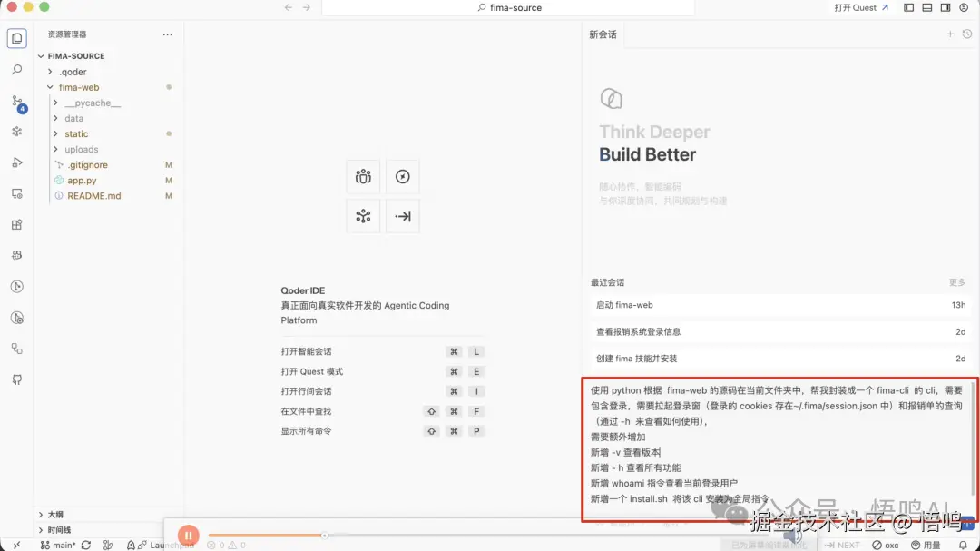The image size is (980, 551).
Task: Click the errors and warnings counter
Action: pyautogui.click(x=226, y=545)
